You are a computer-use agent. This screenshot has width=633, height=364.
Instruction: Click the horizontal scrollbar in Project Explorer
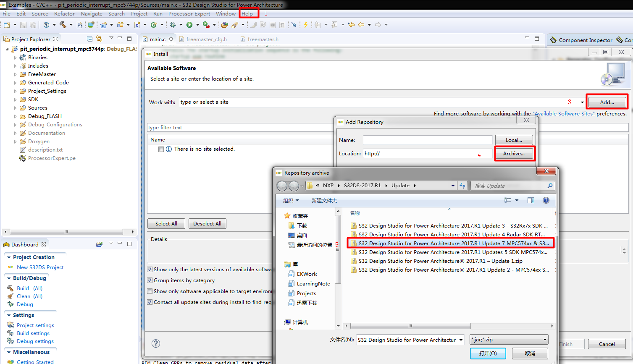click(66, 232)
